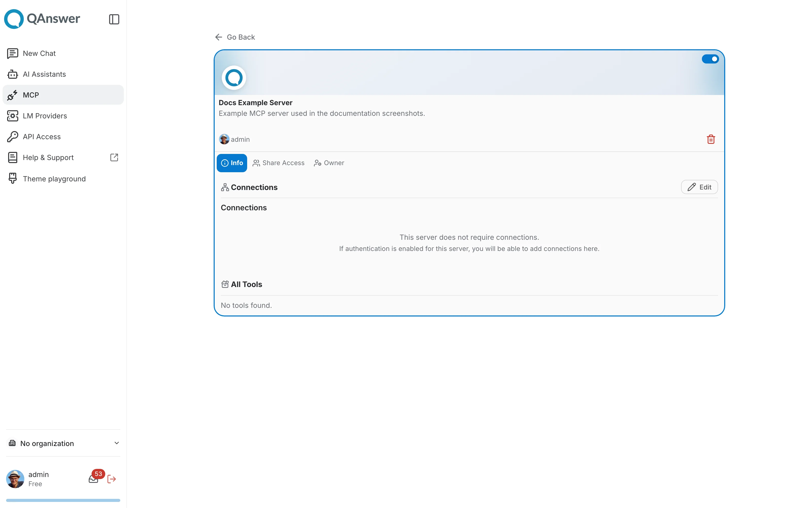The width and height of the screenshot is (812, 508).
Task: Click the Theme playground brush icon
Action: coord(12,179)
